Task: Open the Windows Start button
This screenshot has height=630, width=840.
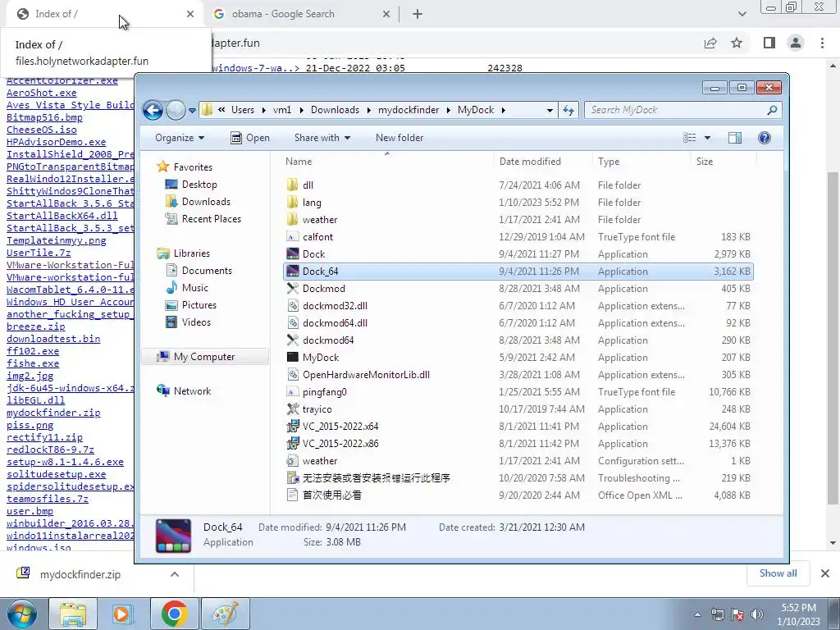Action: (x=22, y=614)
